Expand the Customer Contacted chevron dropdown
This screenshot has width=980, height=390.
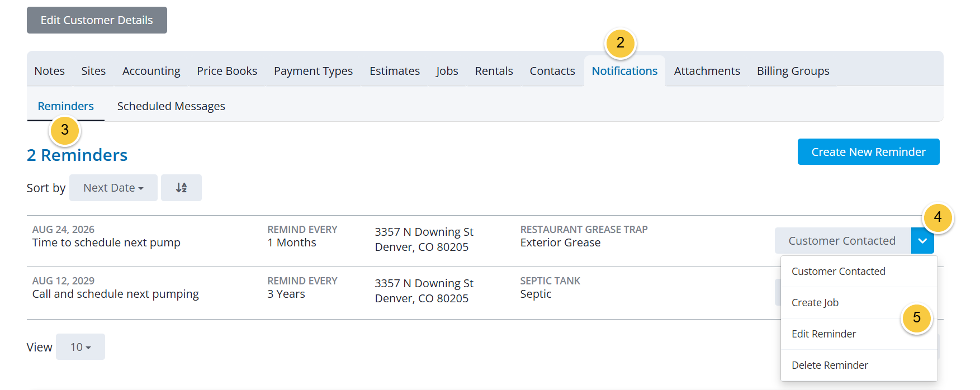tap(922, 241)
